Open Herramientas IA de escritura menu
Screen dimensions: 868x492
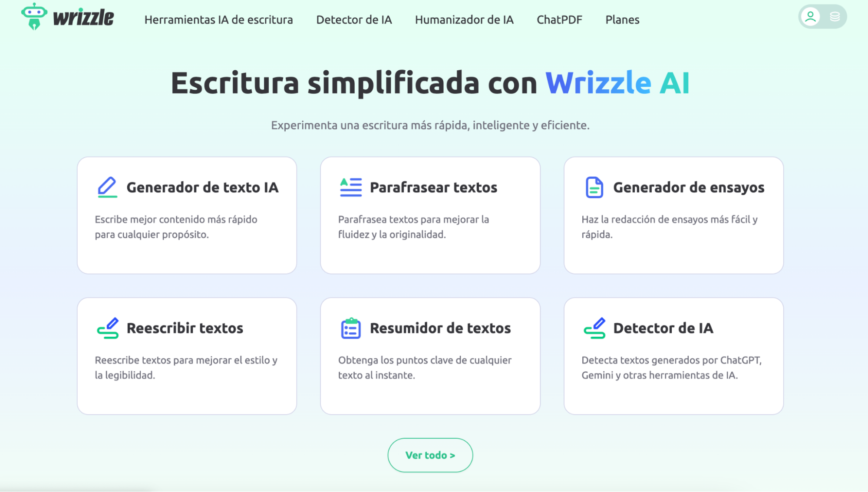[x=218, y=20]
